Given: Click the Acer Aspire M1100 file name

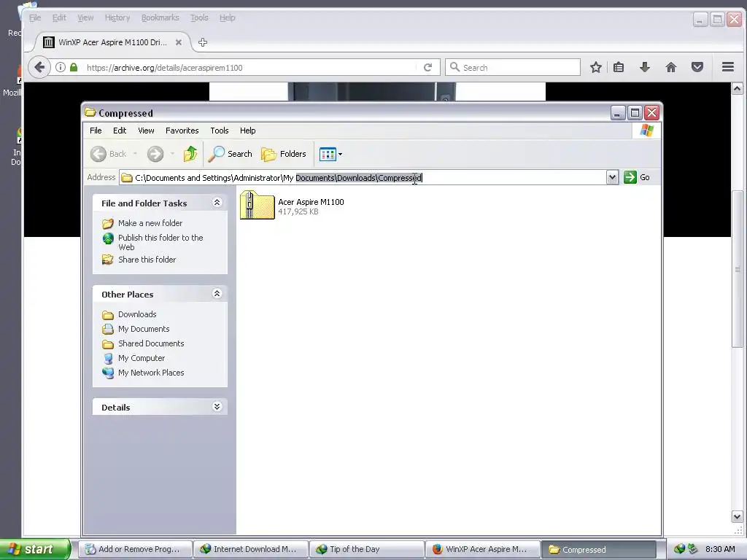Looking at the screenshot, I should pyautogui.click(x=311, y=202).
